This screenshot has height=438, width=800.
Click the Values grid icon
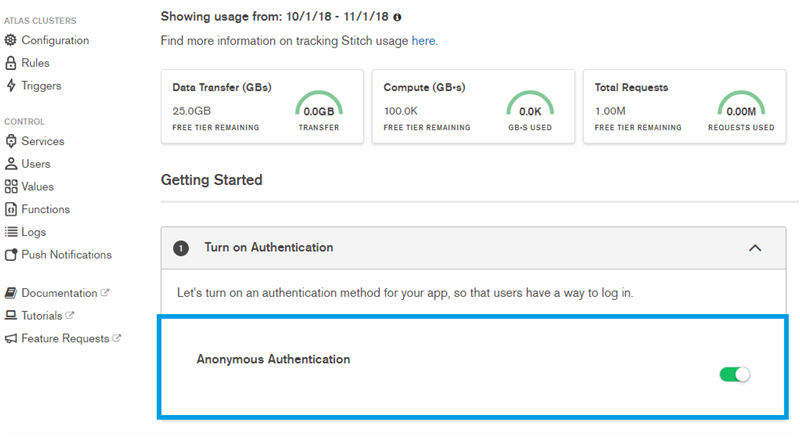tap(11, 187)
